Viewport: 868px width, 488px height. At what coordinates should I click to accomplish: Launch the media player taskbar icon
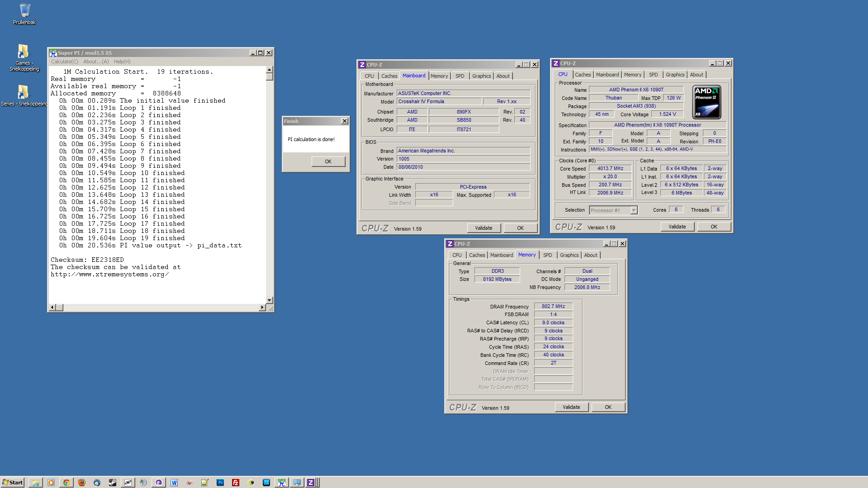tap(51, 483)
